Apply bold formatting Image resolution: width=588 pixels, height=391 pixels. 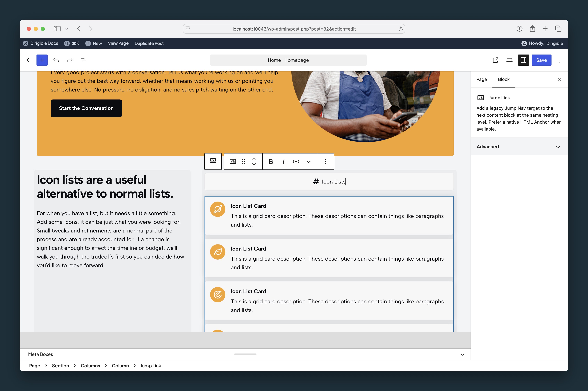[271, 161]
